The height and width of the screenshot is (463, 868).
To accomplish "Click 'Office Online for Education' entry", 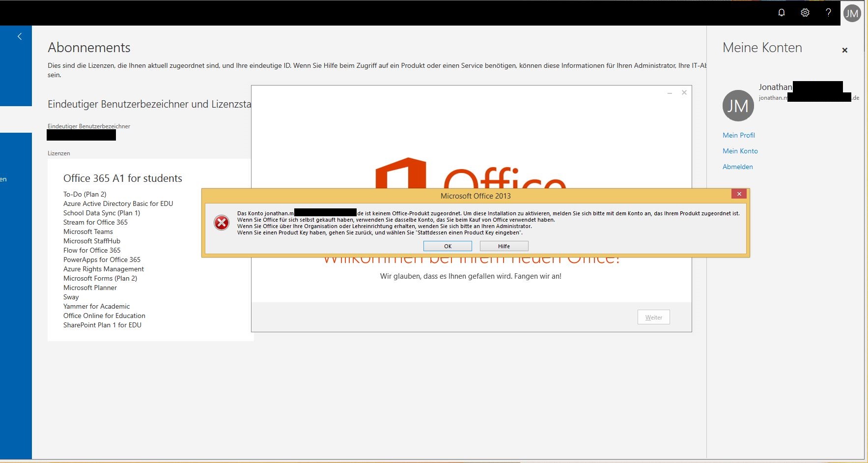I will (x=104, y=316).
